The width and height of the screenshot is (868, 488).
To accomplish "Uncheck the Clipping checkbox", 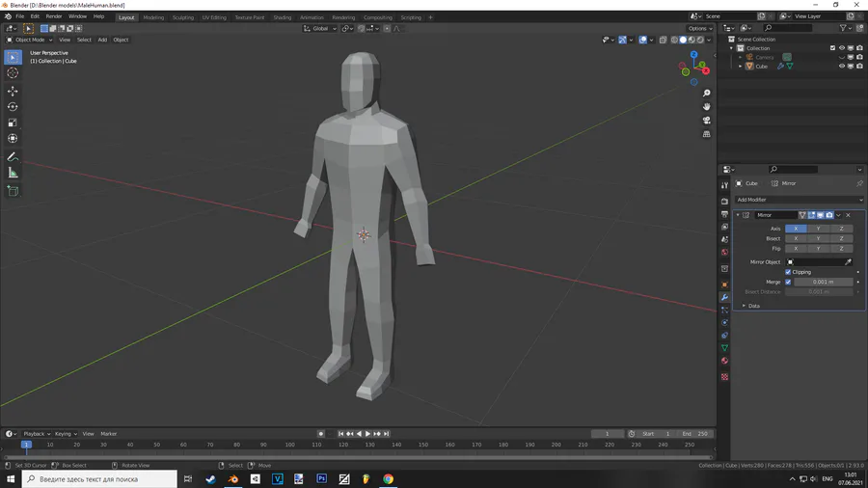I will (x=788, y=272).
